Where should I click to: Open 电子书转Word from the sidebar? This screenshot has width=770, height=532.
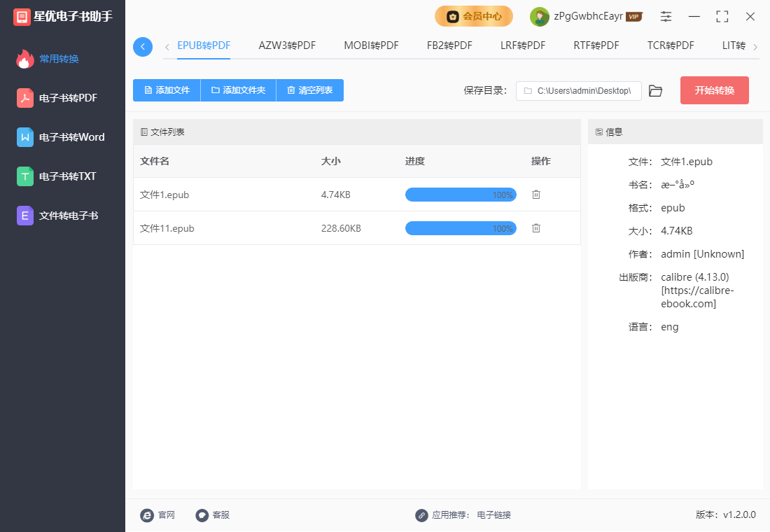pos(63,138)
